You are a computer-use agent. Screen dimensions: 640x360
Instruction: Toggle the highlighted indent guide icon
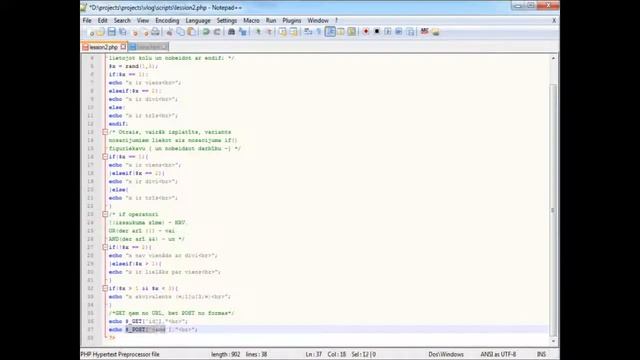click(x=330, y=32)
